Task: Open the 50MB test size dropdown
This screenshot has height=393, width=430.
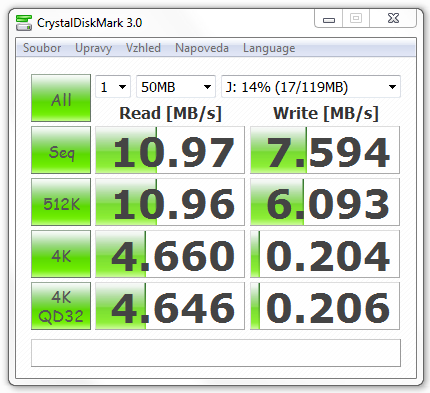Action: (176, 87)
